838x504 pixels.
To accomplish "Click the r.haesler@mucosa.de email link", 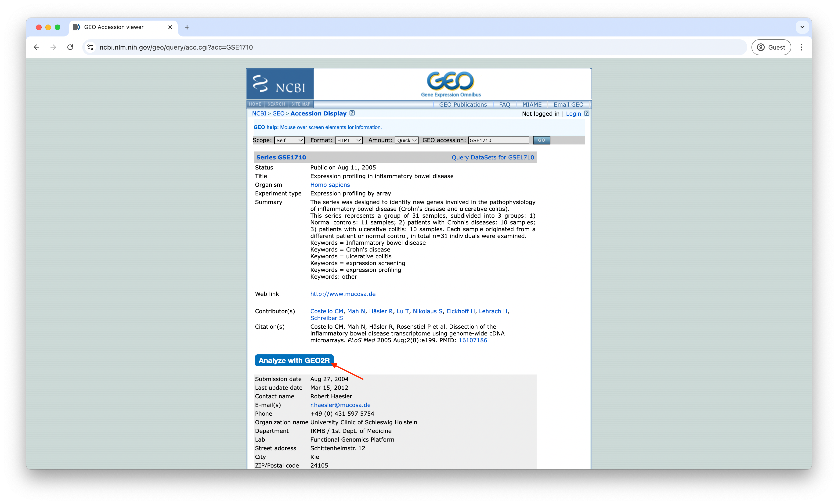I will [340, 405].
